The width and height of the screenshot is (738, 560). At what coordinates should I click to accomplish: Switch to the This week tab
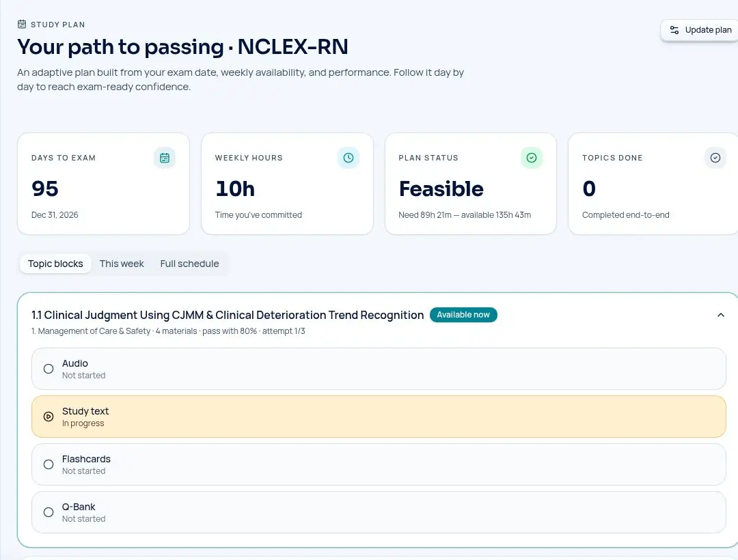(x=122, y=264)
